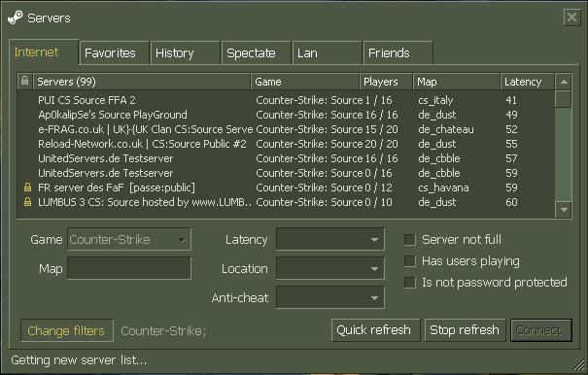This screenshot has height=375, width=588.
Task: Open the Anti-cheat filter dropdown
Action: click(x=330, y=297)
